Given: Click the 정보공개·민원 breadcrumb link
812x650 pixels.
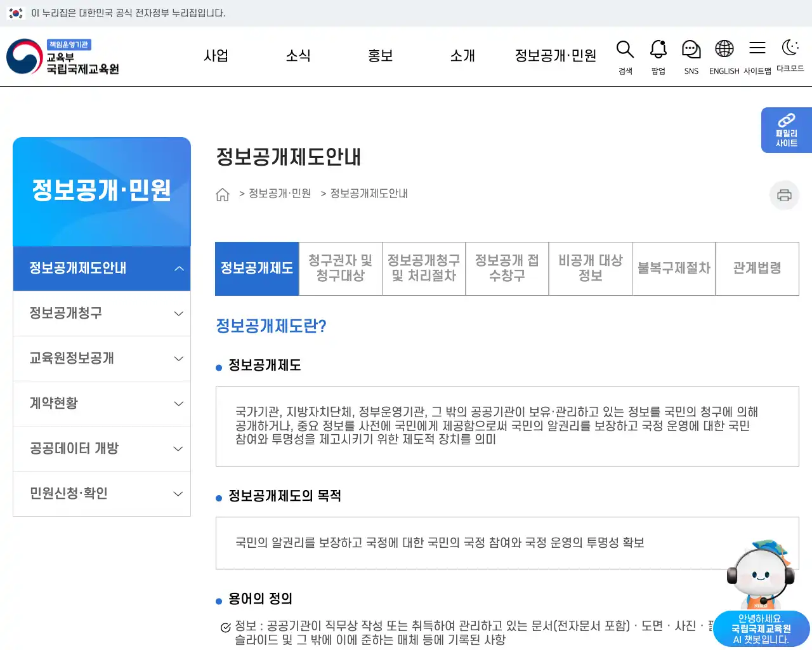Looking at the screenshot, I should tap(280, 194).
